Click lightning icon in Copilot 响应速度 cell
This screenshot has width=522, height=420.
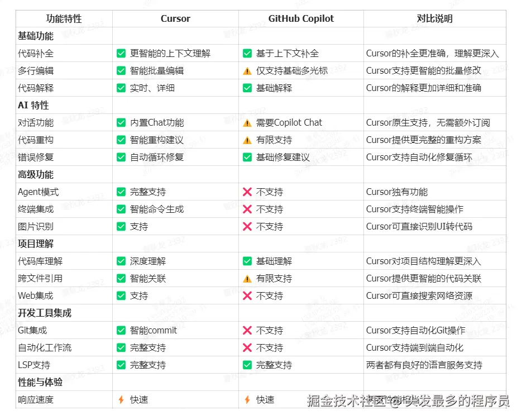247,400
